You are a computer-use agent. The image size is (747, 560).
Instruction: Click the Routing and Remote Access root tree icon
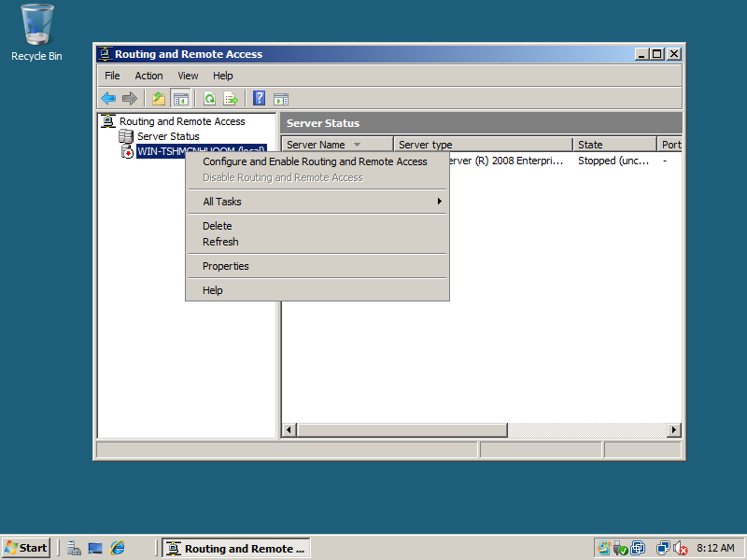[108, 121]
